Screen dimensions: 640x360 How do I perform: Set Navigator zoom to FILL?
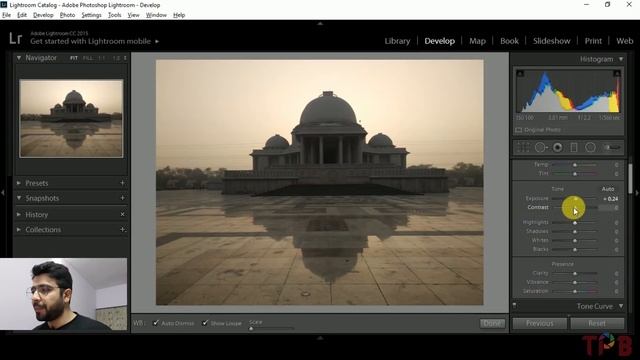click(87, 58)
